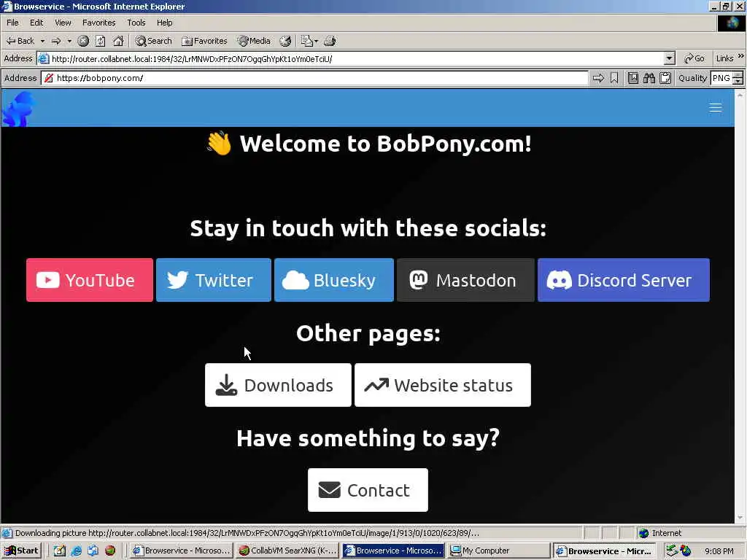Click the insecure padlock icon before bobpony.com
The image size is (747, 560).
click(49, 78)
